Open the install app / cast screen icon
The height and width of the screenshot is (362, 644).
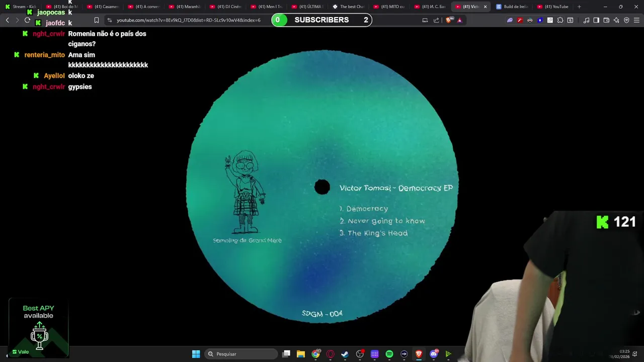tap(425, 20)
